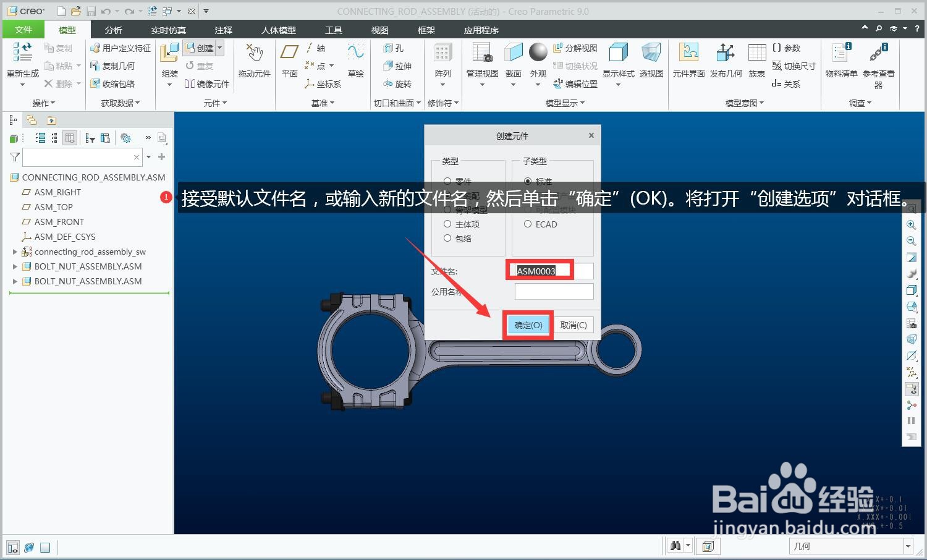
Task: Switch to the 注释 ribbon tab
Action: point(223,30)
